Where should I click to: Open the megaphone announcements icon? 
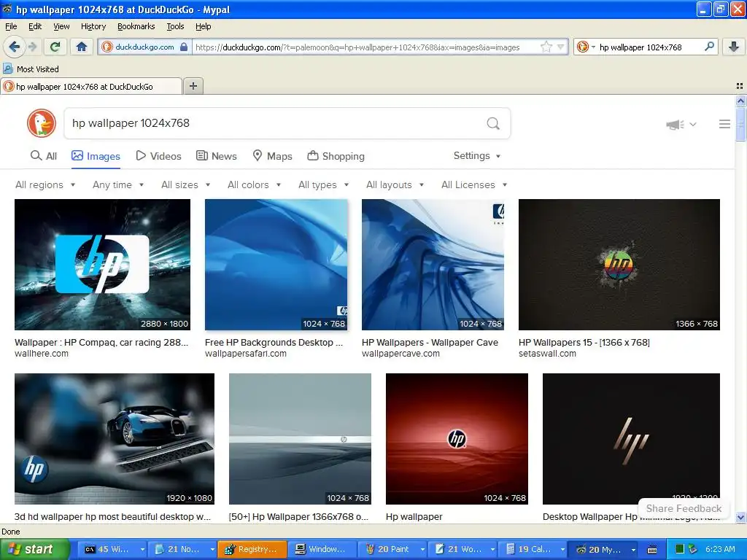pos(675,124)
